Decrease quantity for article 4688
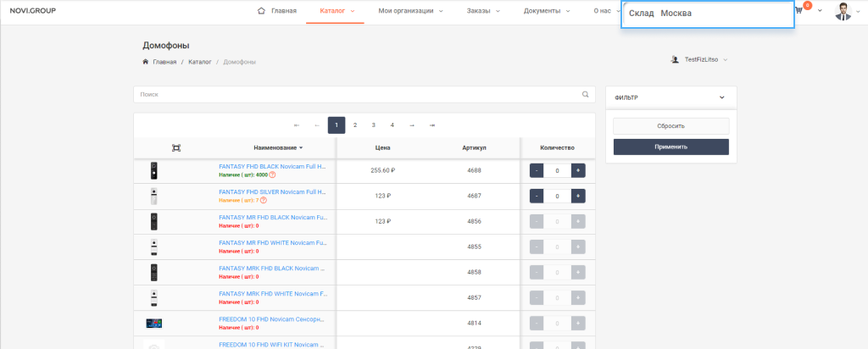 point(537,171)
